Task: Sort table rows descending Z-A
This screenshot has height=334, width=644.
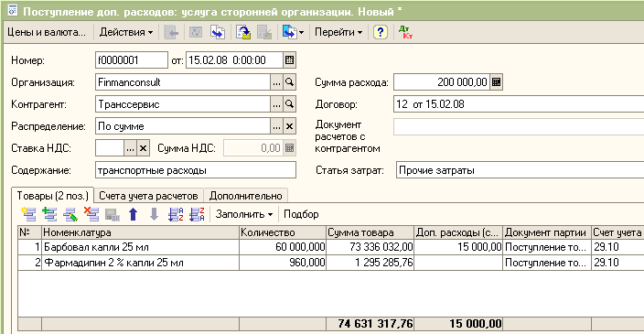Action: [197, 214]
